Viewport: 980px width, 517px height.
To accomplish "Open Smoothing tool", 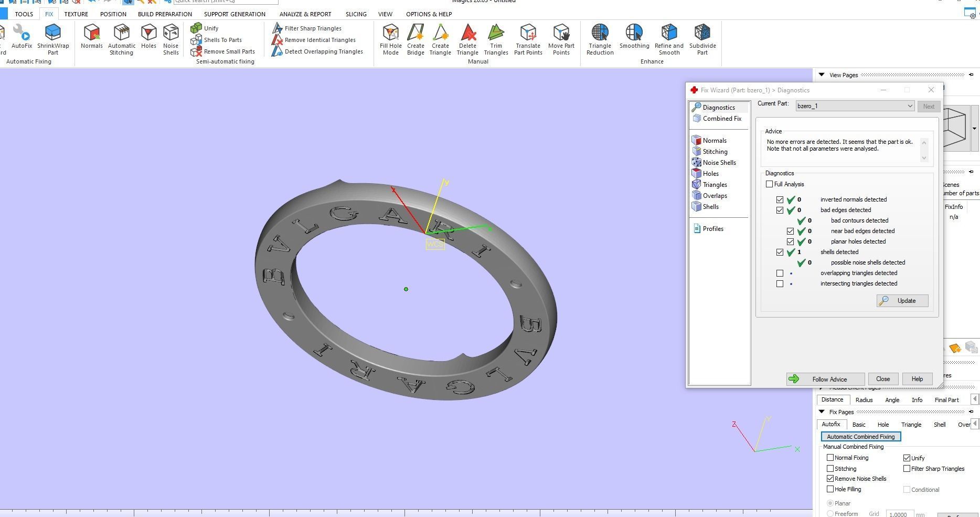I will pyautogui.click(x=634, y=37).
